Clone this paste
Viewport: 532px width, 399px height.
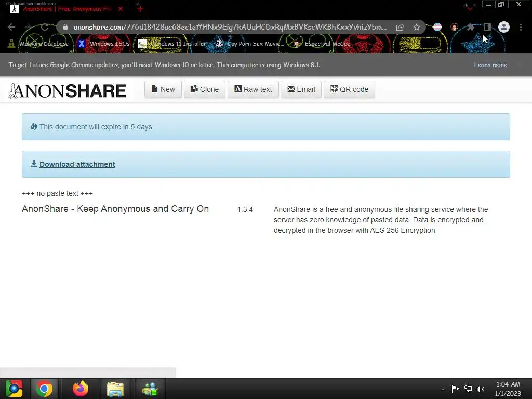click(x=205, y=89)
